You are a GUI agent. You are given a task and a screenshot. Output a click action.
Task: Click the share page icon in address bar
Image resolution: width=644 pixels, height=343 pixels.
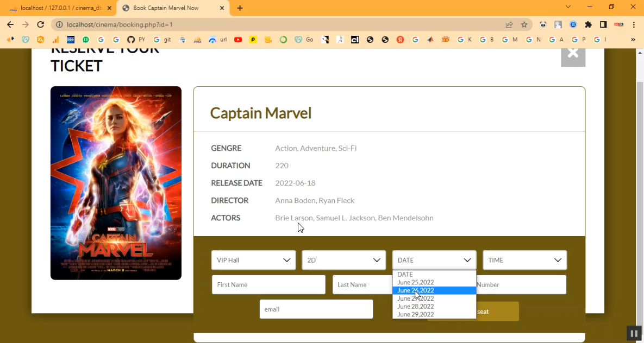point(509,24)
